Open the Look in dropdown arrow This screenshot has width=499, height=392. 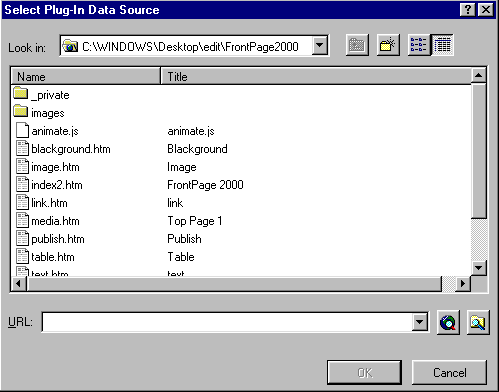(320, 45)
